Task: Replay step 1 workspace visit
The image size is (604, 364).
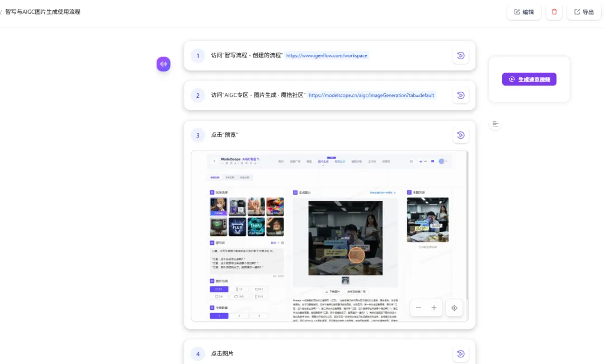Action: tap(461, 55)
